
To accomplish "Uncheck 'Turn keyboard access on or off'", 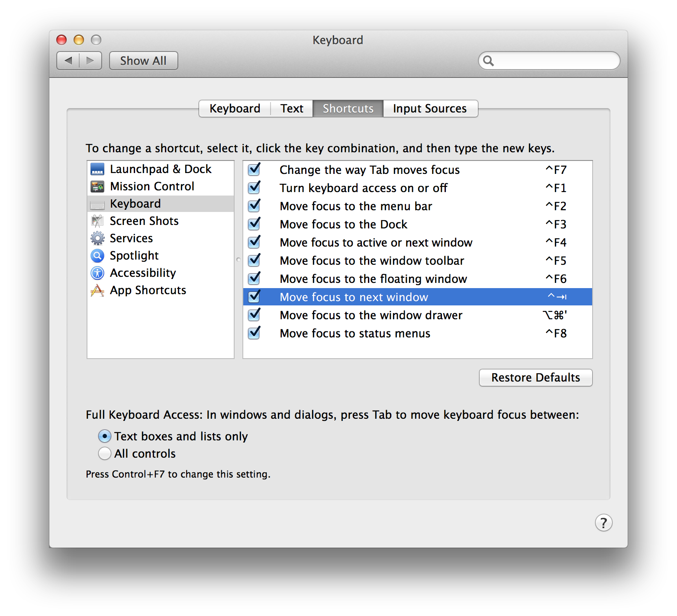I will coord(255,187).
